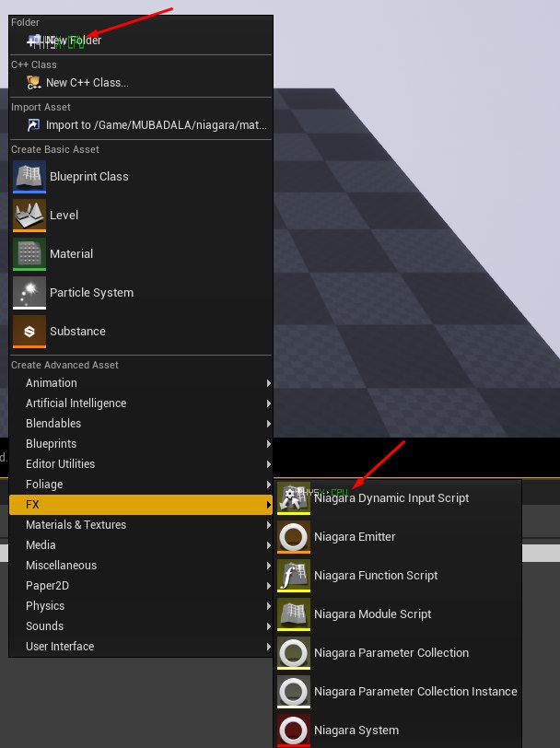Click the Media category label
Viewport: 560px width, 748px height.
click(x=41, y=545)
